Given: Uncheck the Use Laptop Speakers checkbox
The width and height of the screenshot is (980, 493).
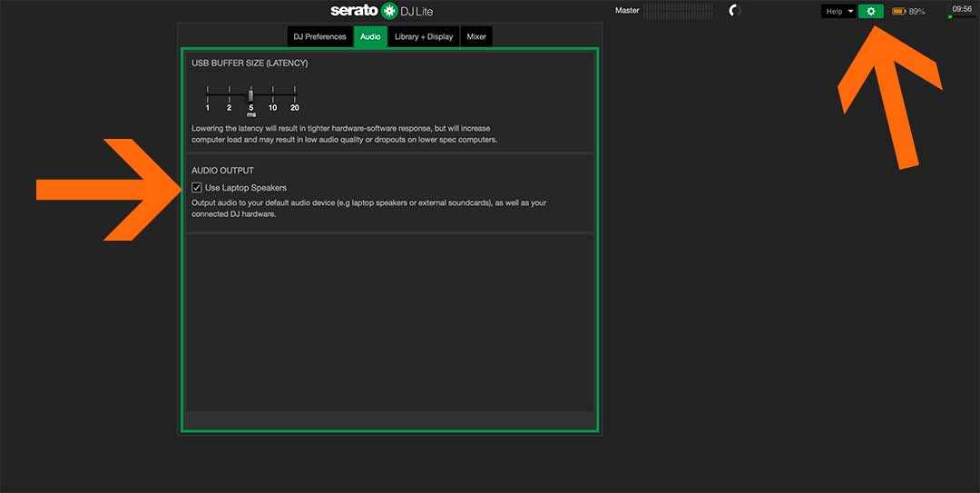Looking at the screenshot, I should click(x=197, y=188).
